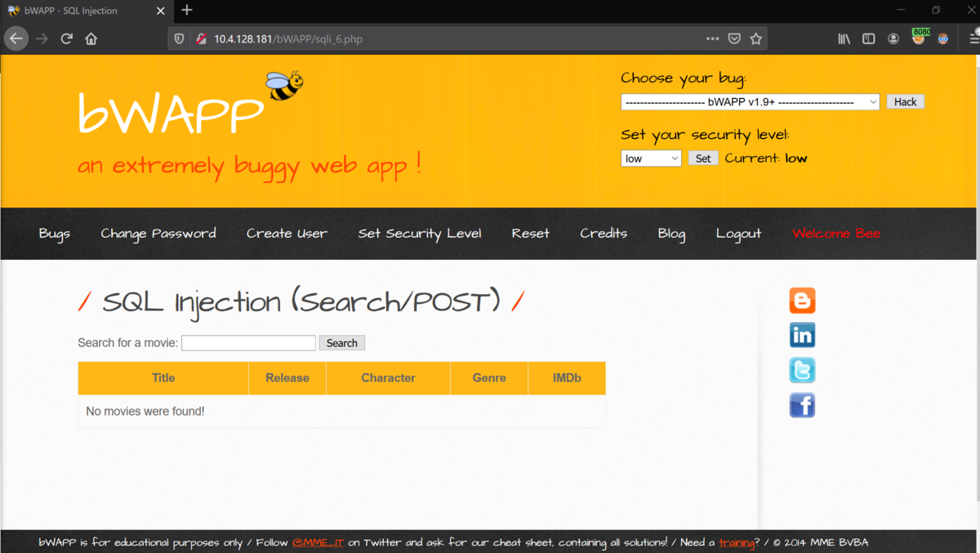The height and width of the screenshot is (553, 980).
Task: Click the insecure connection padlock icon
Action: click(201, 38)
